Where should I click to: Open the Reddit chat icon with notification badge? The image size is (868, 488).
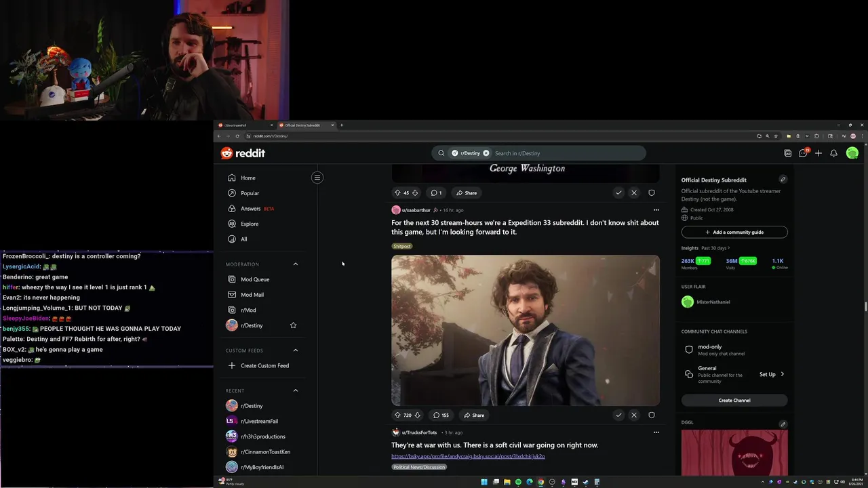[x=803, y=153]
